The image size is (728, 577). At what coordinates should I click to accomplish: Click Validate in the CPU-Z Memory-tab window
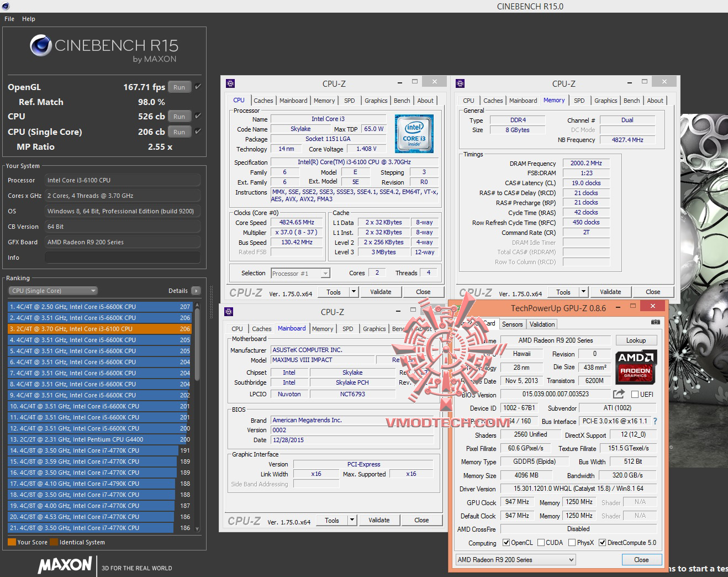click(610, 292)
